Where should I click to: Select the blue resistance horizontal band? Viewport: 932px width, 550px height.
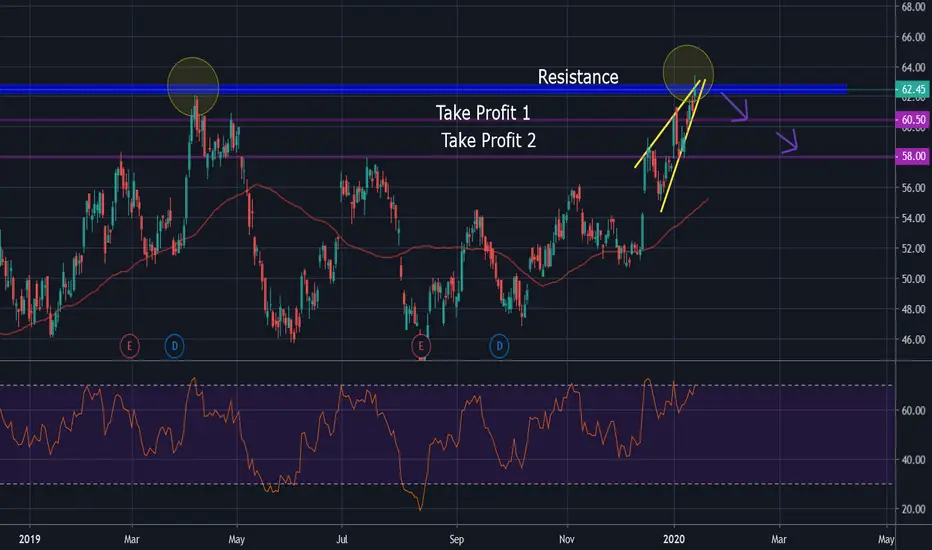click(x=423, y=90)
